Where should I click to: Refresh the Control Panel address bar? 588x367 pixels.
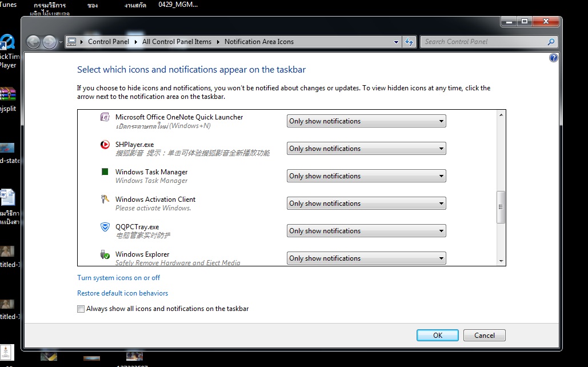click(x=409, y=42)
